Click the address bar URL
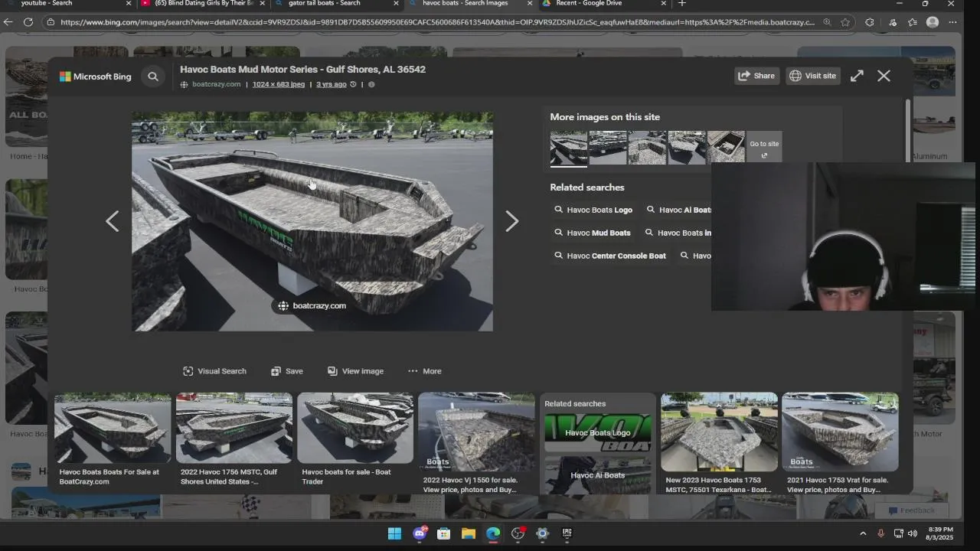 (x=436, y=22)
